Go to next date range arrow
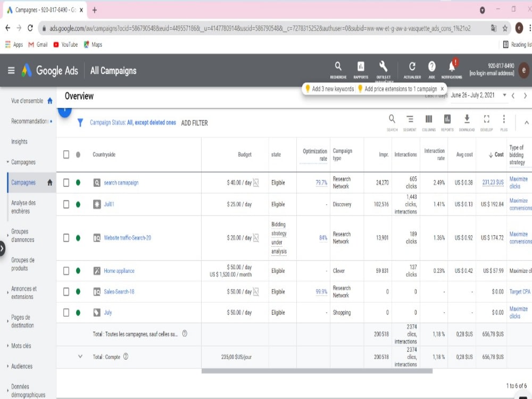This screenshot has width=532, height=399. tap(525, 96)
